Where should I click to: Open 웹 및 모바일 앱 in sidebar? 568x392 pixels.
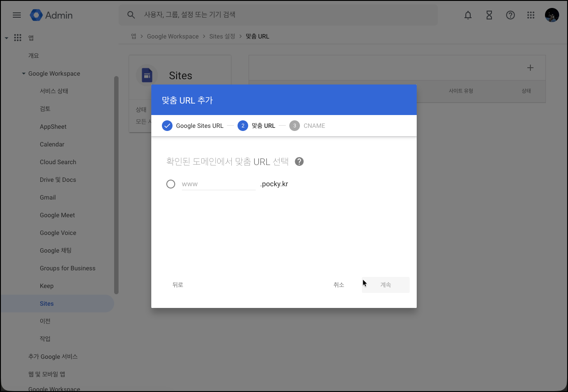tap(47, 374)
